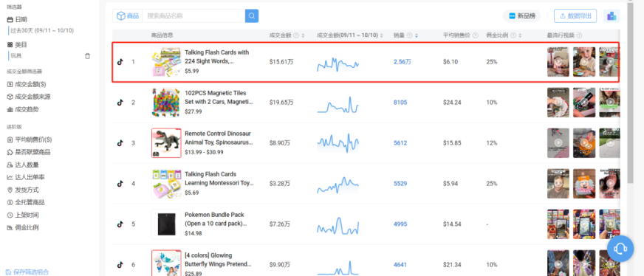Click 保存筛选组合 save filter link
The image size is (644, 276).
[x=27, y=272]
